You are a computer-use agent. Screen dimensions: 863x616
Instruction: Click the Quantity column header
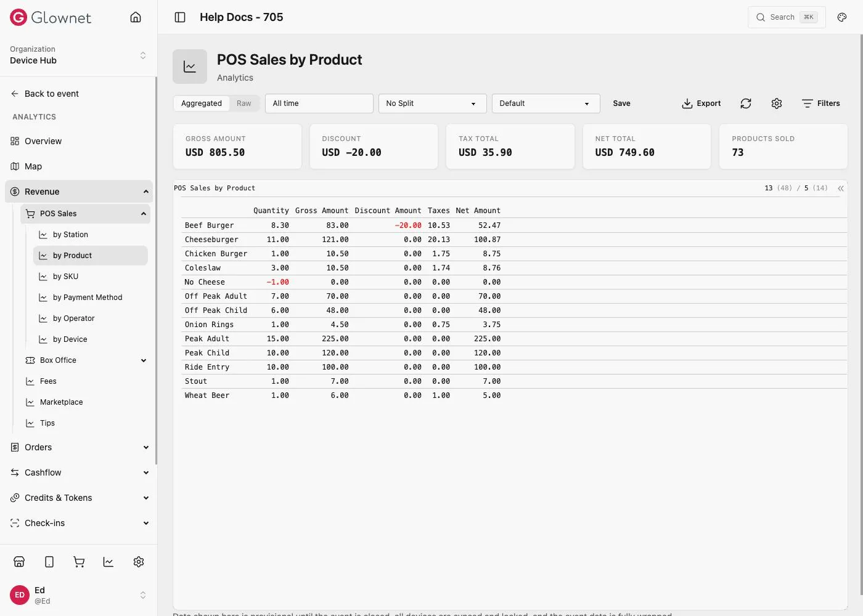pos(271,211)
